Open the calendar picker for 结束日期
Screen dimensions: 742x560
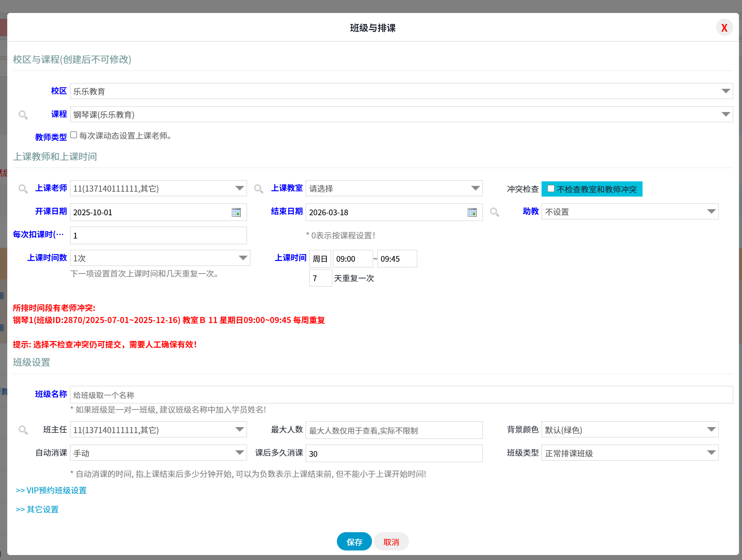coord(473,212)
